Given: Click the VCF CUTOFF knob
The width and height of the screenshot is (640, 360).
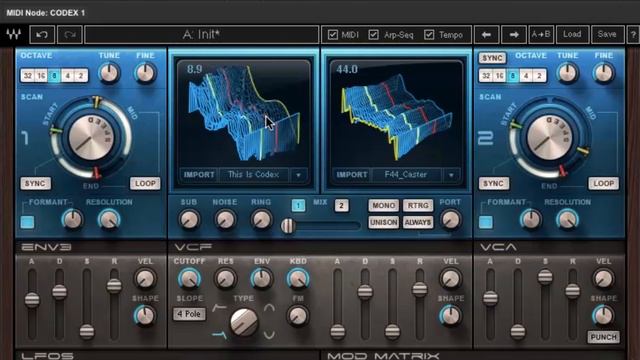Looking at the screenshot, I should 189,279.
